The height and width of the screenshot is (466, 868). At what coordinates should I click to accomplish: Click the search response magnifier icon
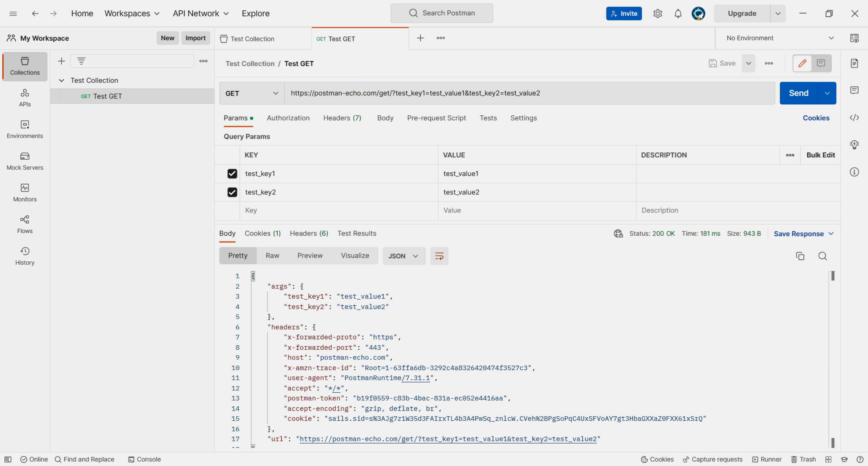pyautogui.click(x=822, y=256)
